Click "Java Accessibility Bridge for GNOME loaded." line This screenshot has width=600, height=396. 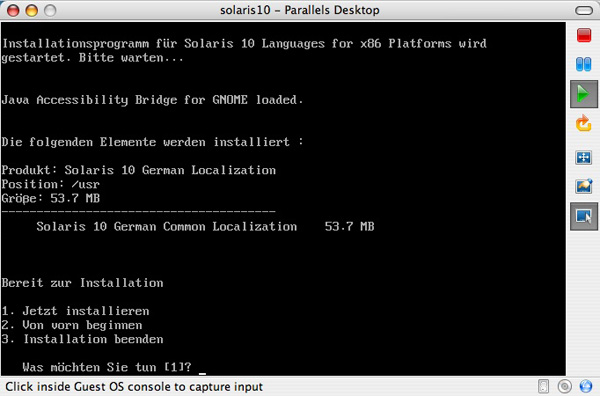pos(152,100)
